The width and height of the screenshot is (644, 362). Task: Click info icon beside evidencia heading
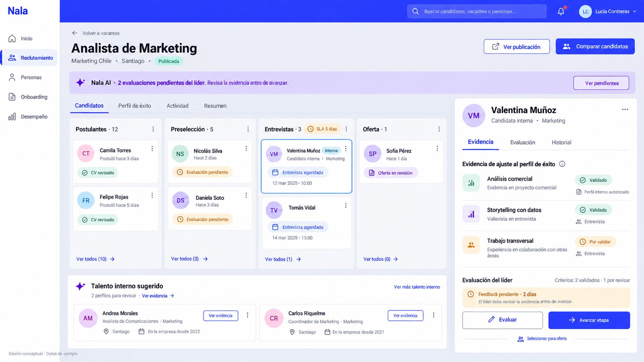pyautogui.click(x=562, y=164)
